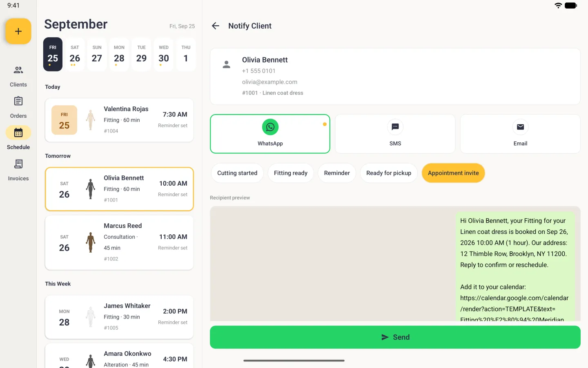Click the olivia@example.com email address

[269, 82]
